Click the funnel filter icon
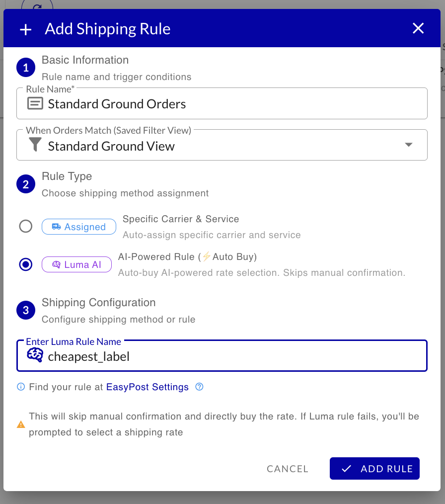 (x=35, y=145)
